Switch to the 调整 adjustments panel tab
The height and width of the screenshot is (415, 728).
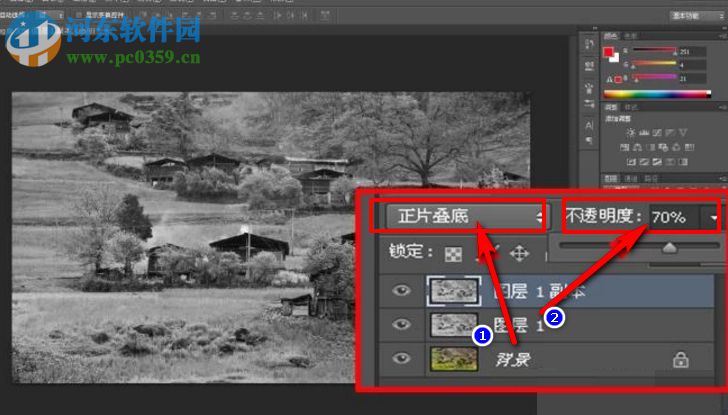[x=611, y=108]
